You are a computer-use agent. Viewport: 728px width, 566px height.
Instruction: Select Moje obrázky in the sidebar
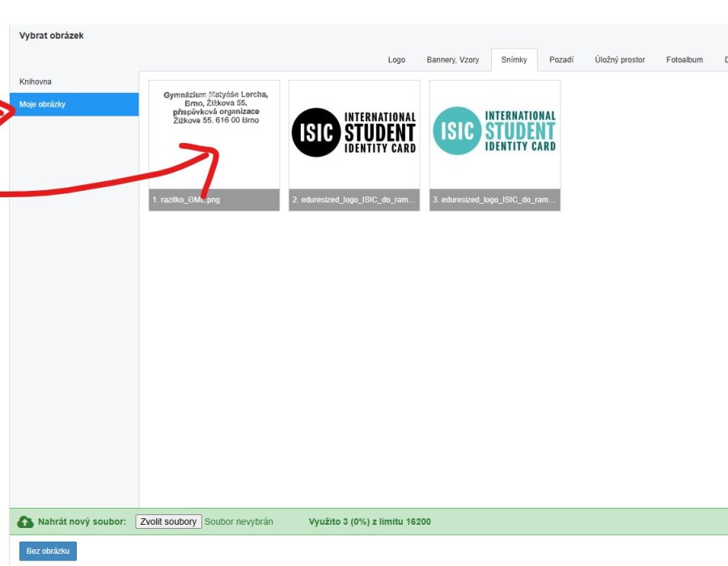click(74, 104)
